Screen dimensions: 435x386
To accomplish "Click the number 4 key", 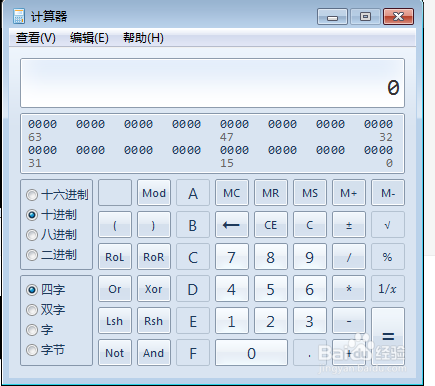I will (232, 289).
